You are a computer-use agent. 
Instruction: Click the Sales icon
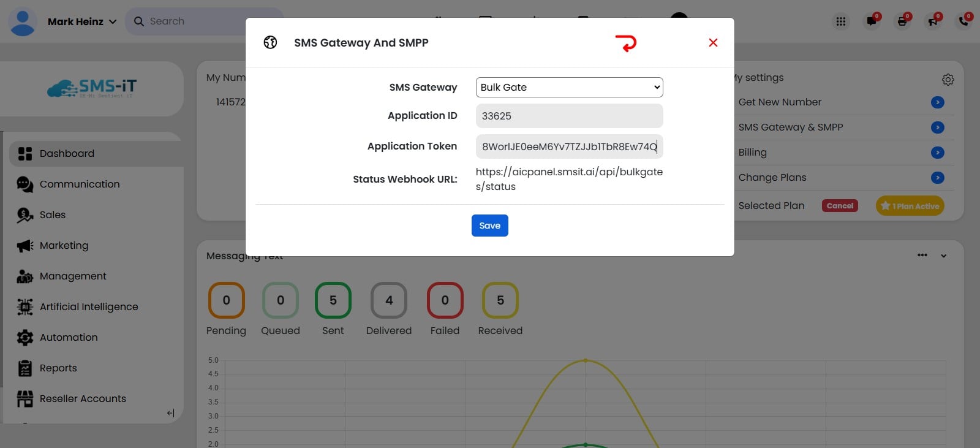click(x=25, y=215)
